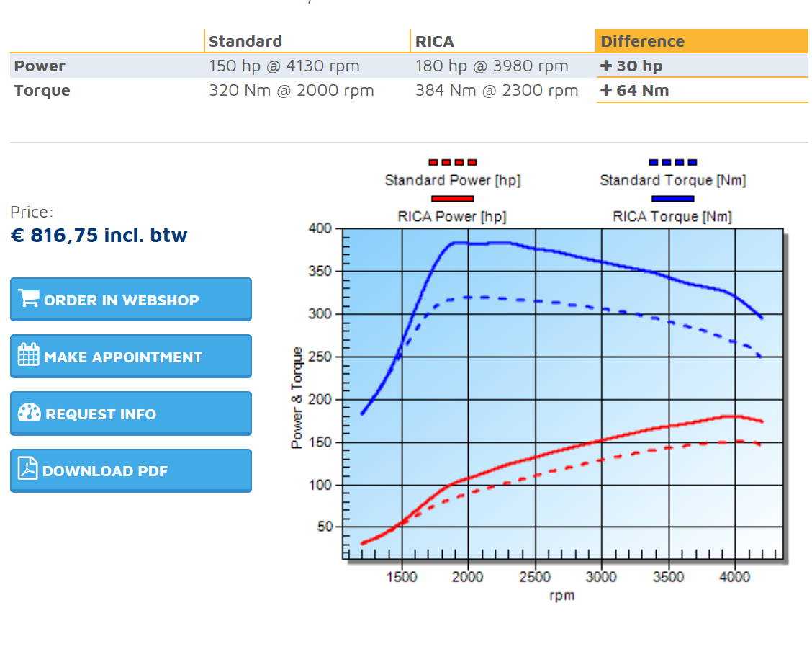
Task: Click the dashed blue Standard Torque legend swatch
Action: coord(672,163)
